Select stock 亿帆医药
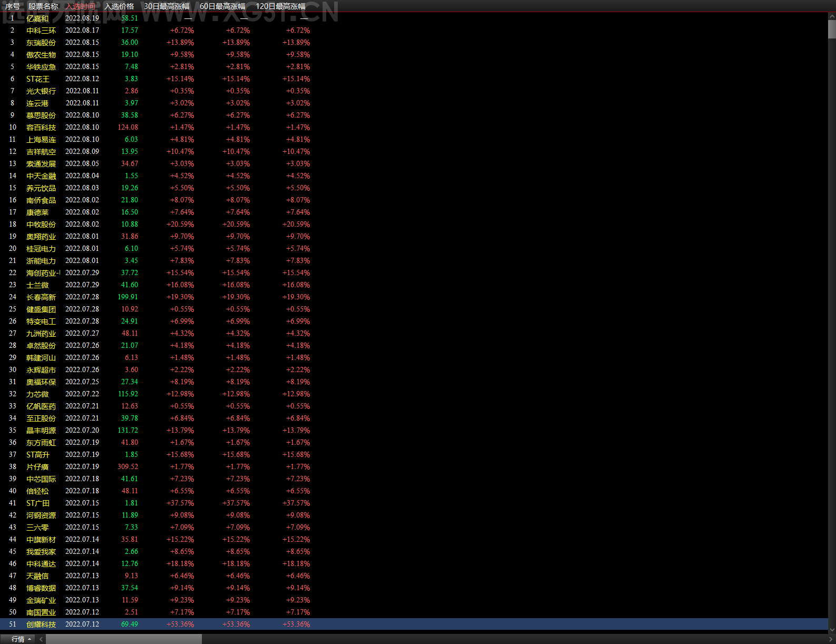 pos(41,406)
